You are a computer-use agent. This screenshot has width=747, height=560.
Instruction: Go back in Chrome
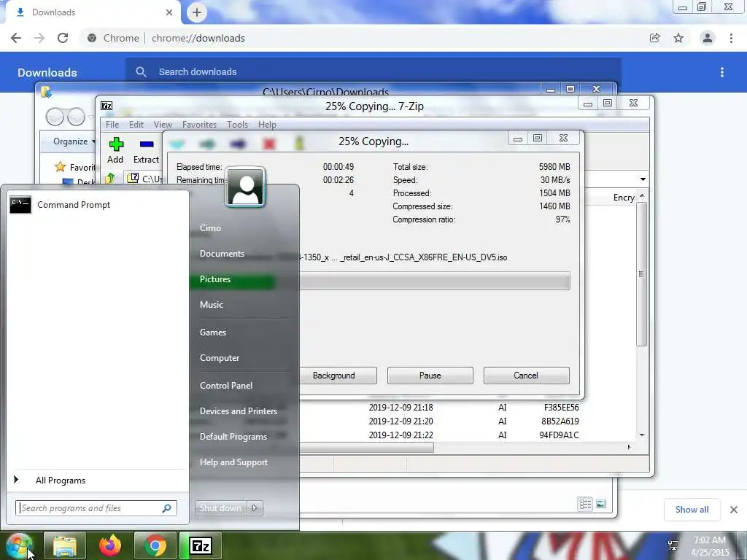tap(16, 38)
